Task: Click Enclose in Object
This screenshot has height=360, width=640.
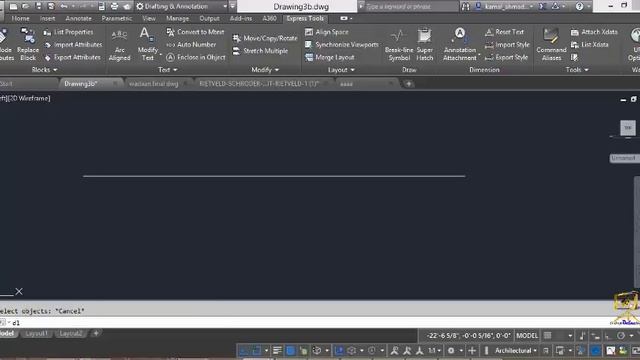Action: click(x=196, y=58)
